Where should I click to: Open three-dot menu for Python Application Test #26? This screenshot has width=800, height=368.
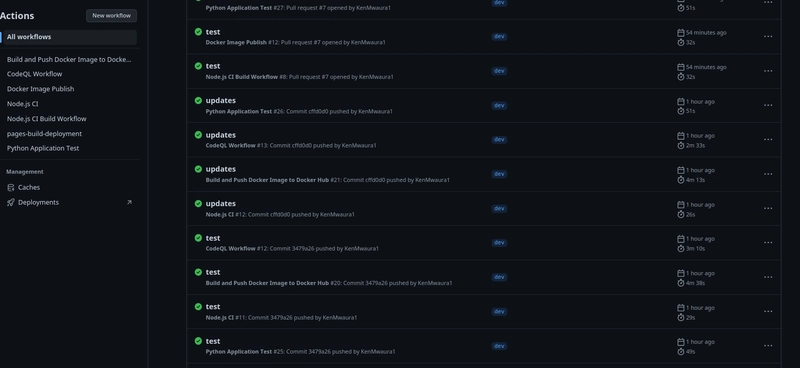pyautogui.click(x=768, y=106)
